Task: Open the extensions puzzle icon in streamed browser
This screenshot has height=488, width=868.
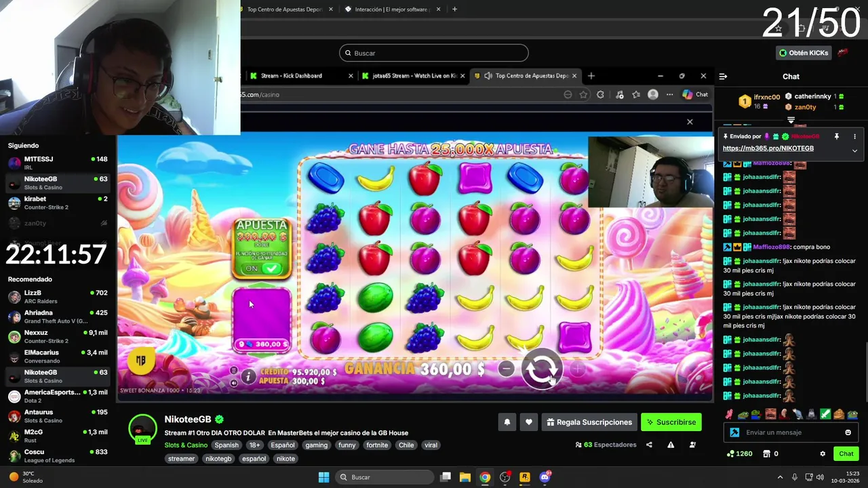Action: 600,95
